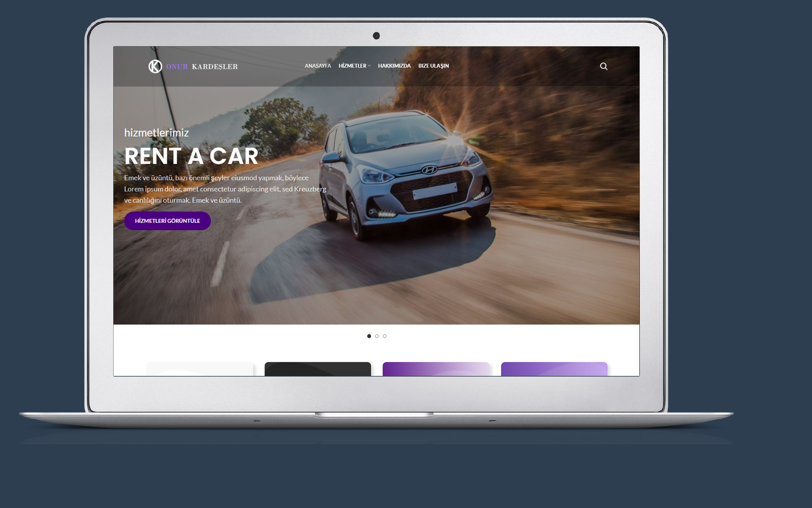Screen dimensions: 812x508
Task: Click the light violet card on the right
Action: pyautogui.click(x=554, y=369)
